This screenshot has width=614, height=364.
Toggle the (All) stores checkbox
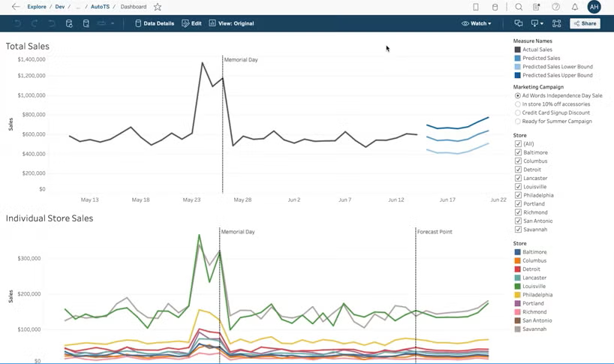(518, 143)
